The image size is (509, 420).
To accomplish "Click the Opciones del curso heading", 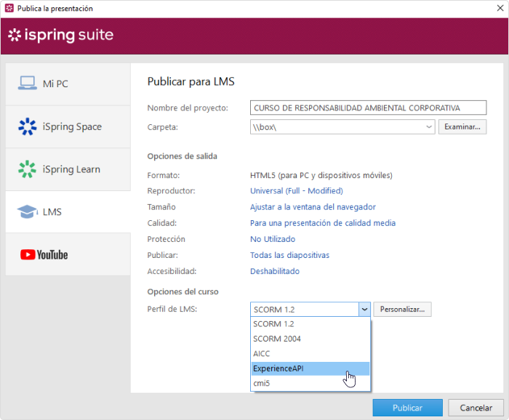I will pyautogui.click(x=183, y=291).
